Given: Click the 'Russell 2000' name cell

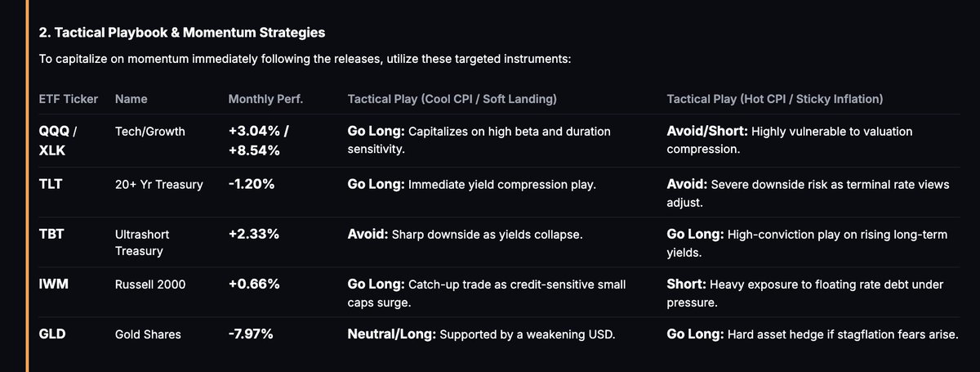Looking at the screenshot, I should 150,285.
